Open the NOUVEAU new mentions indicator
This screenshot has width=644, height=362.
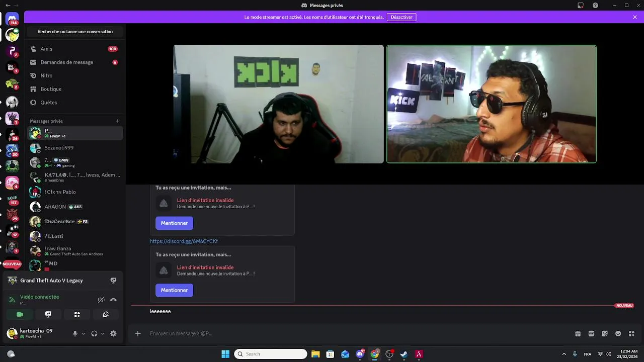[12, 264]
